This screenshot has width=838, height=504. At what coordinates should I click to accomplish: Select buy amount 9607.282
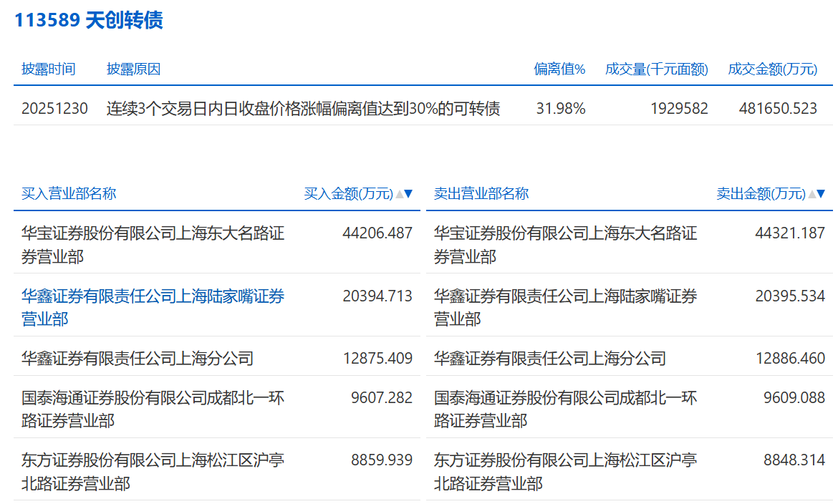tap(382, 397)
